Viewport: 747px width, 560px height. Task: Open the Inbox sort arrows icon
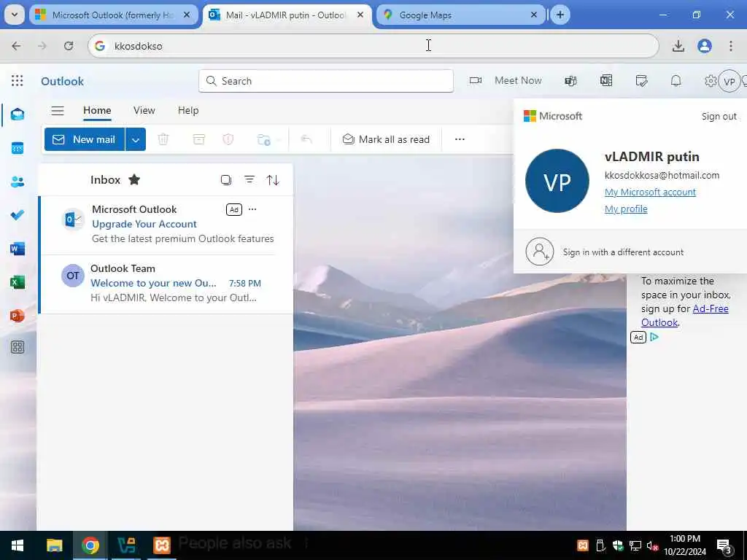pos(273,180)
